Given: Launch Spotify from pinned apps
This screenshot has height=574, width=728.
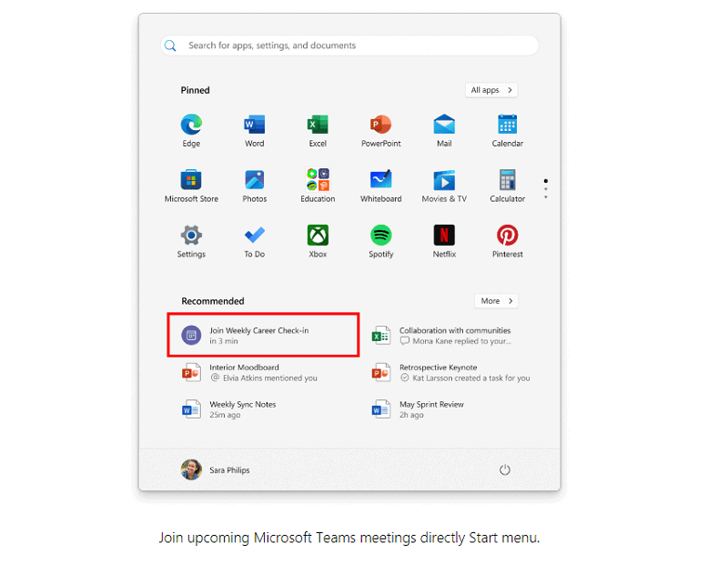Looking at the screenshot, I should [380, 241].
